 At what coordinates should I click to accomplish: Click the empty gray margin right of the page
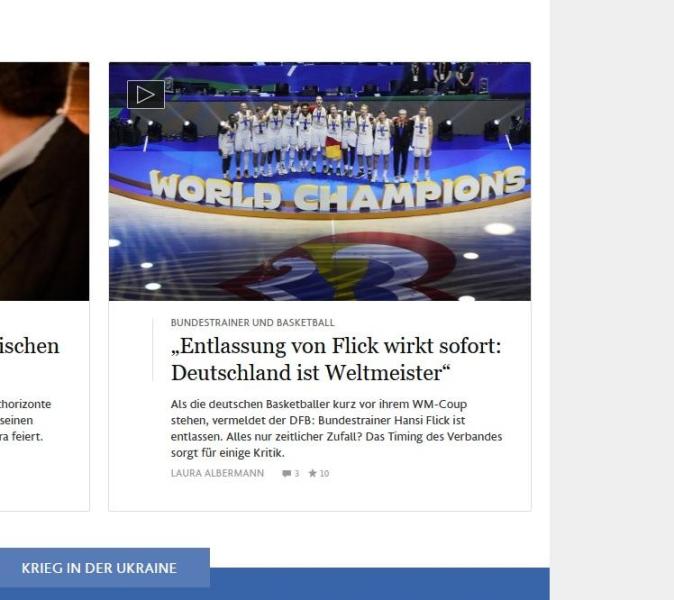click(x=612, y=300)
